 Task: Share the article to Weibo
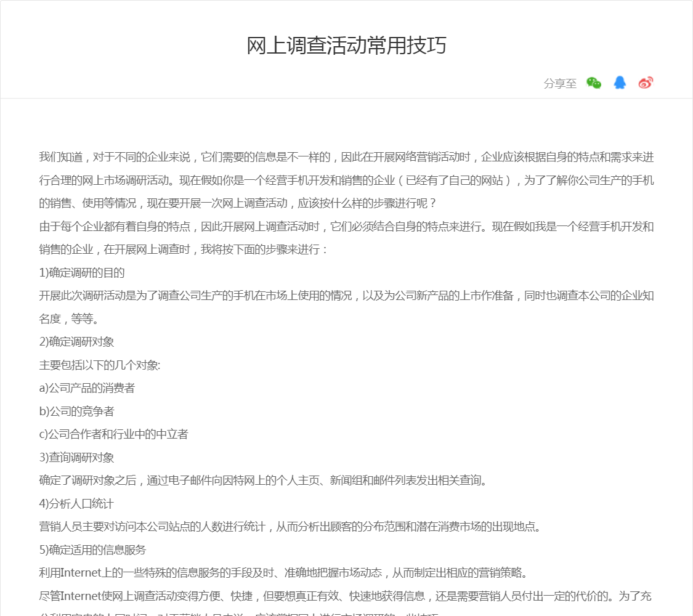click(646, 83)
